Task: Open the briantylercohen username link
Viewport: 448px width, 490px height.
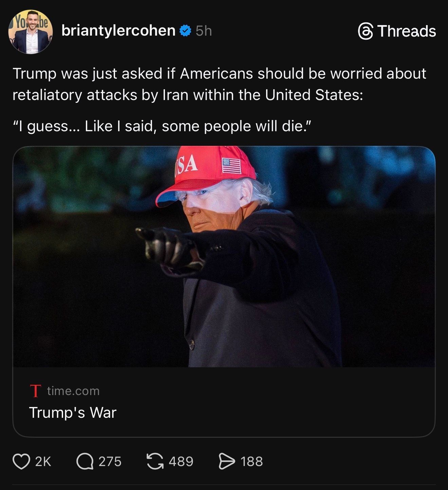Action: [x=118, y=31]
